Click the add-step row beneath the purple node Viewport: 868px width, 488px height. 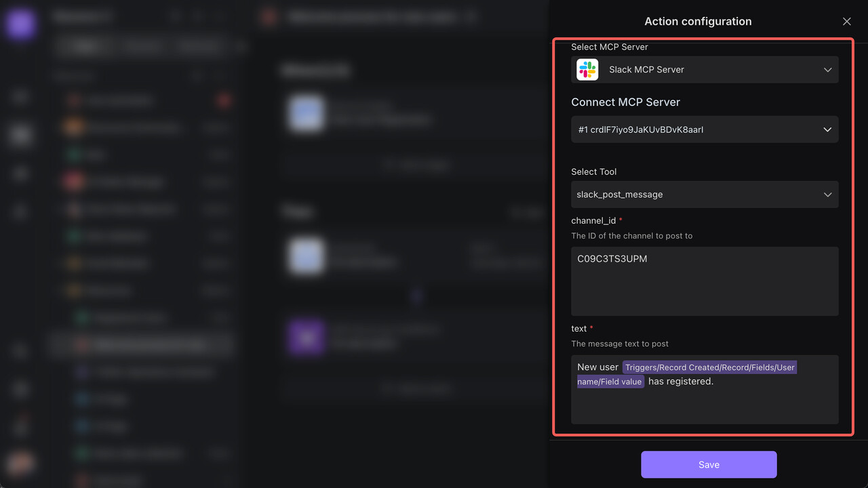tap(416, 389)
